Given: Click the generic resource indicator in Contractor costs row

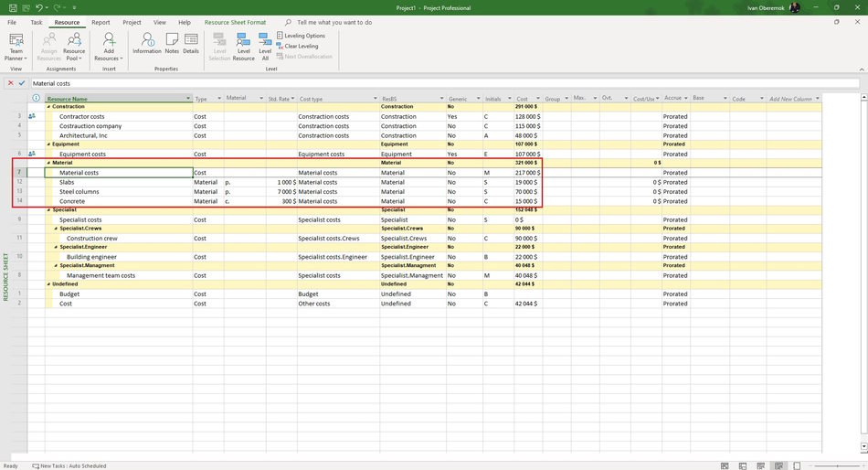Looking at the screenshot, I should click(32, 116).
